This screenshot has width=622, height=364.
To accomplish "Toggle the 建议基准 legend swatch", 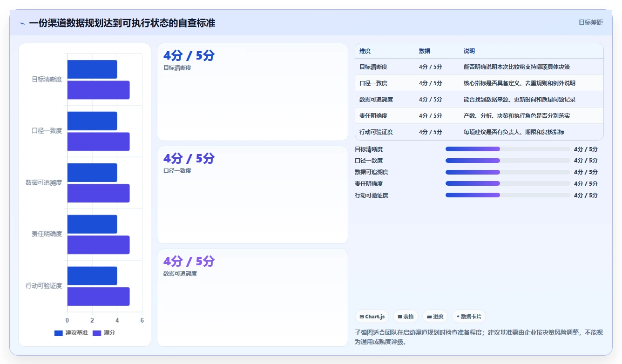I will 58,333.
